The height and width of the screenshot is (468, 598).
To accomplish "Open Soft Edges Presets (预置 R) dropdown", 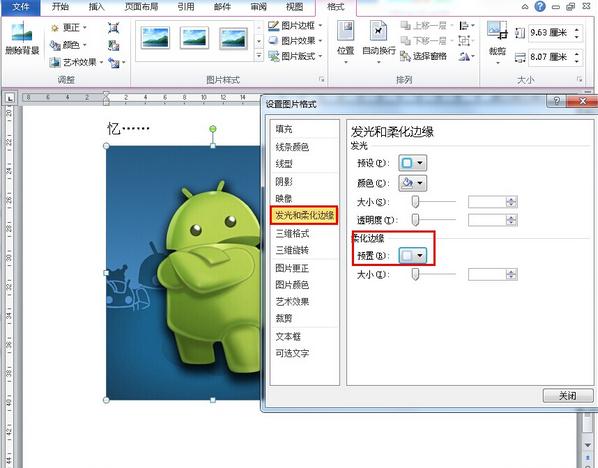I will point(412,256).
